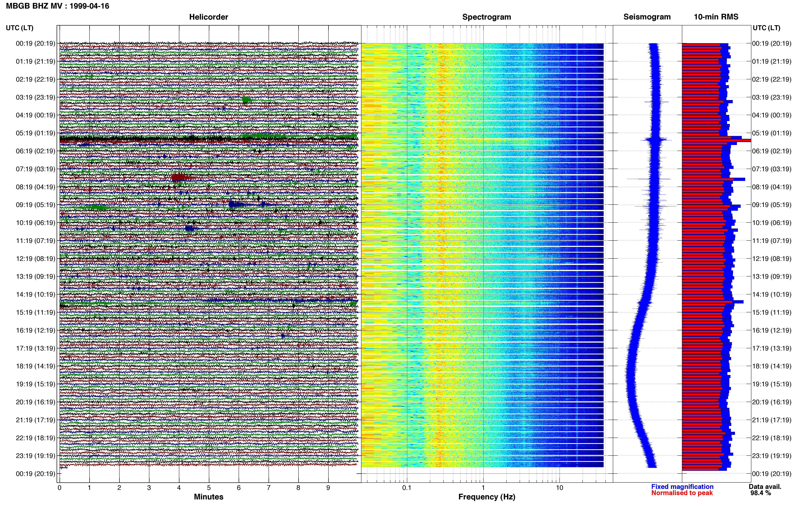Viewport: 812px width, 508px height.
Task: Click the 'Data avail.' label
Action: (765, 486)
